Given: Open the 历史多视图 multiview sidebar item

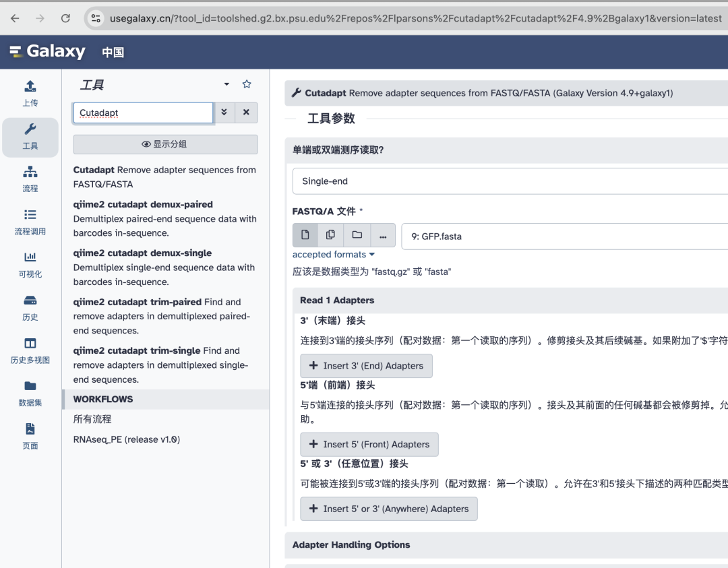Looking at the screenshot, I should 30,351.
